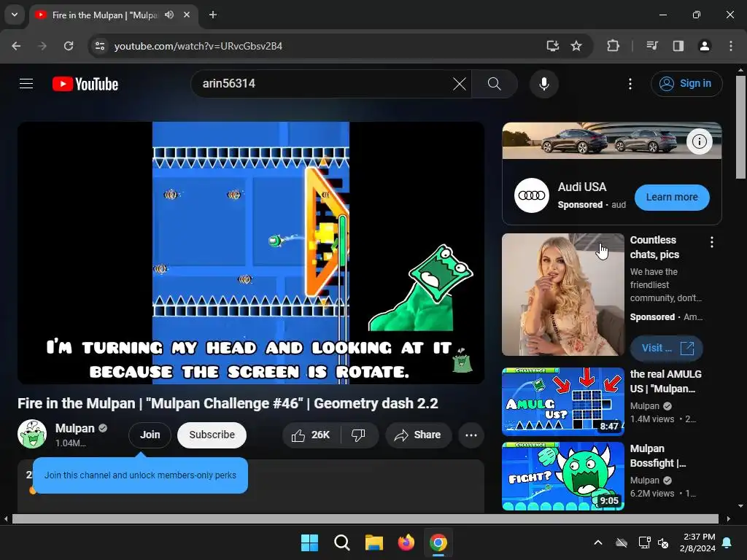The image size is (747, 560).
Task: Click the video player area
Action: pos(251,253)
